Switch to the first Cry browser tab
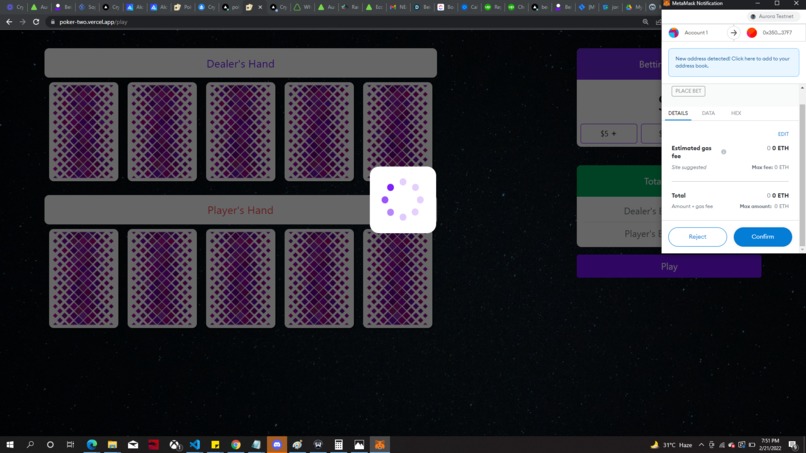Viewport: 806px width, 453px height. click(x=14, y=7)
